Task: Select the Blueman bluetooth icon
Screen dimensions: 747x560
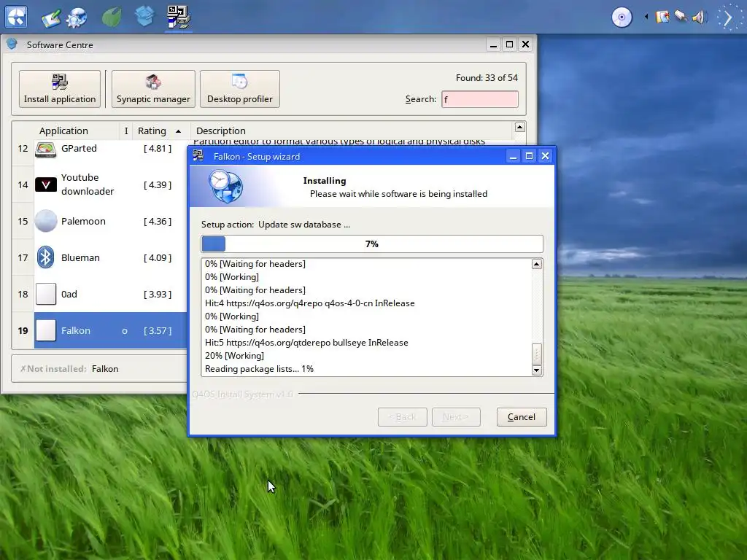Action: tap(46, 257)
